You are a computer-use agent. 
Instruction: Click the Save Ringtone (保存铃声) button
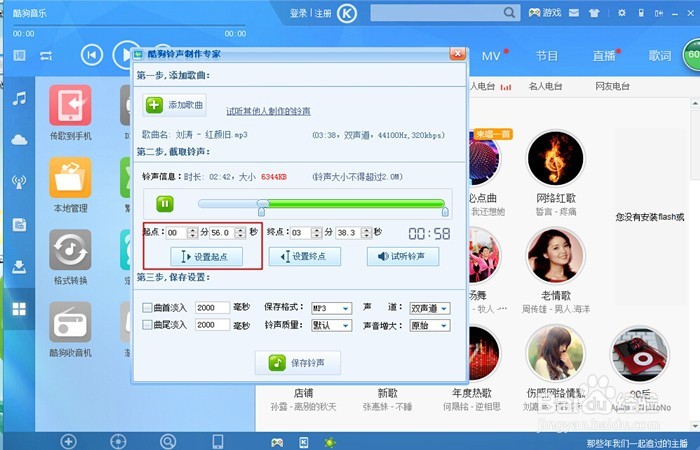[298, 363]
